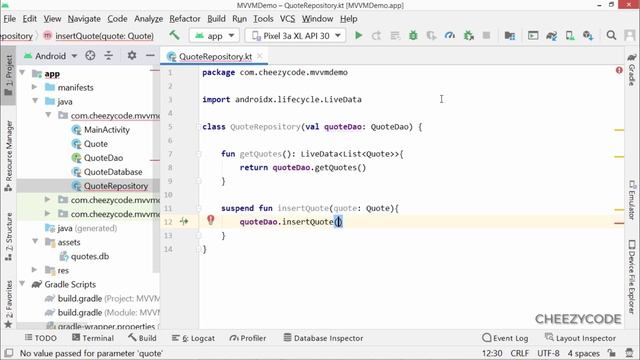
Task: Select MainActivity in the project tree
Action: [100, 129]
